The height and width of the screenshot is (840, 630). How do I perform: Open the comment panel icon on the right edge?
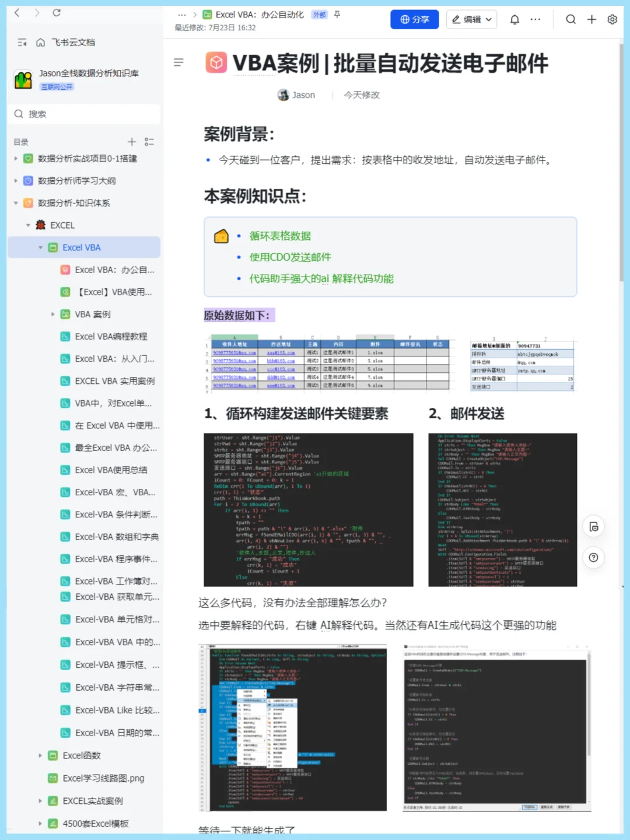[593, 527]
